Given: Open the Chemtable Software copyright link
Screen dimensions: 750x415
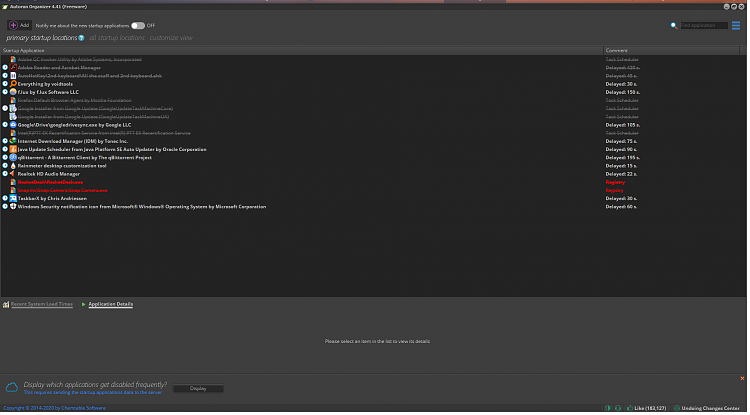Looking at the screenshot, I should pyautogui.click(x=55, y=410).
